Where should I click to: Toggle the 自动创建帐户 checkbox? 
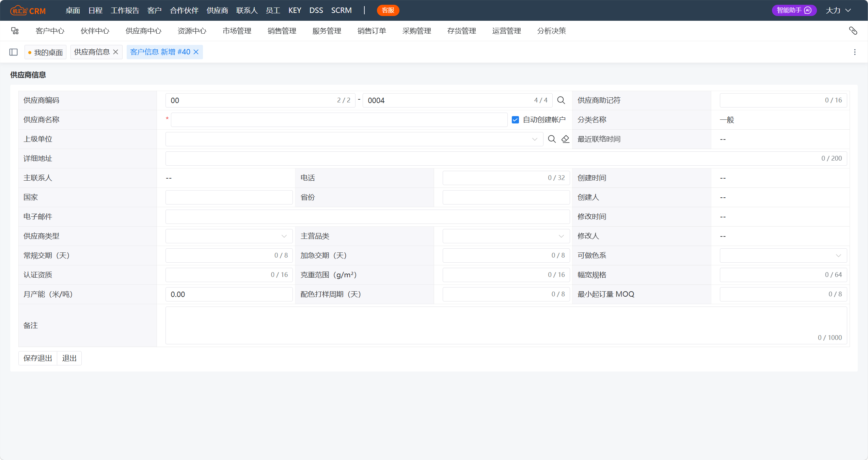pos(516,120)
